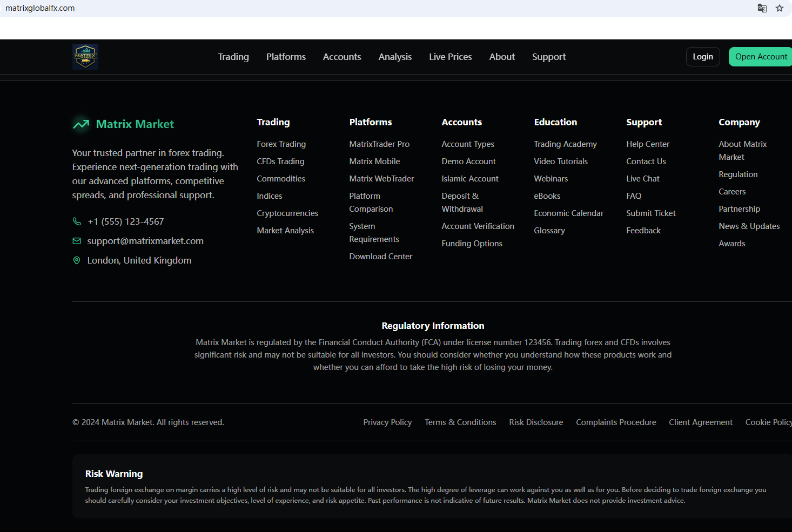Click the location pin icon beside London

point(77,260)
